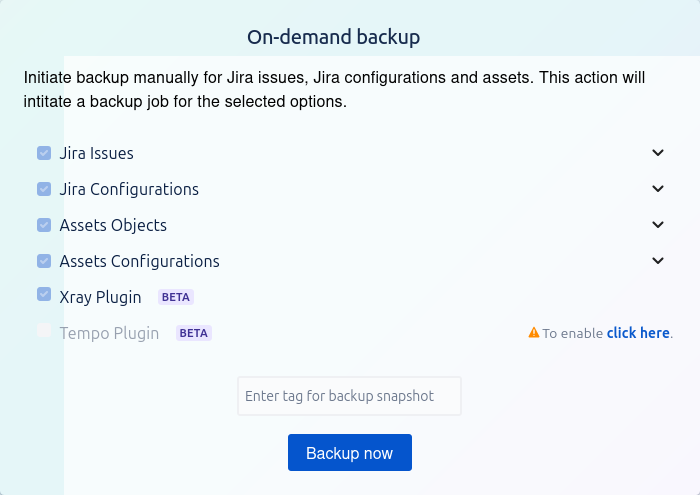
Task: Click the disabled Tempo Plugin checkbox
Action: (x=44, y=331)
